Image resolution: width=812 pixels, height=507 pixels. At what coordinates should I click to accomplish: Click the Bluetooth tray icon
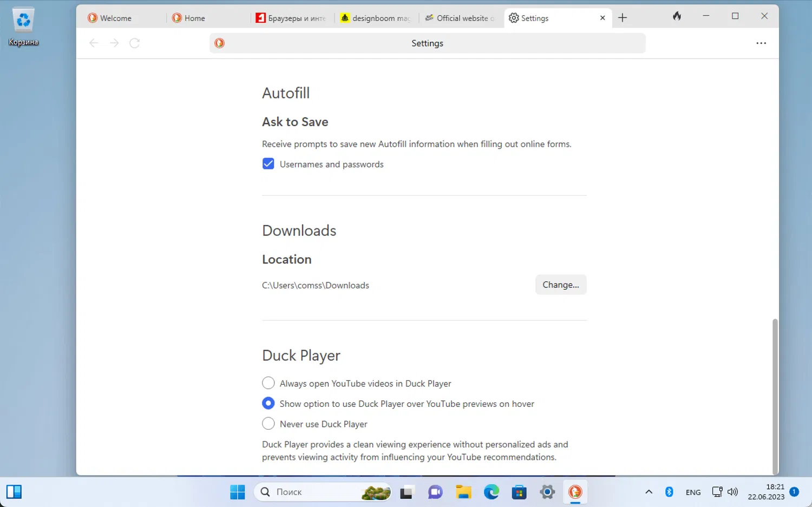pos(669,492)
